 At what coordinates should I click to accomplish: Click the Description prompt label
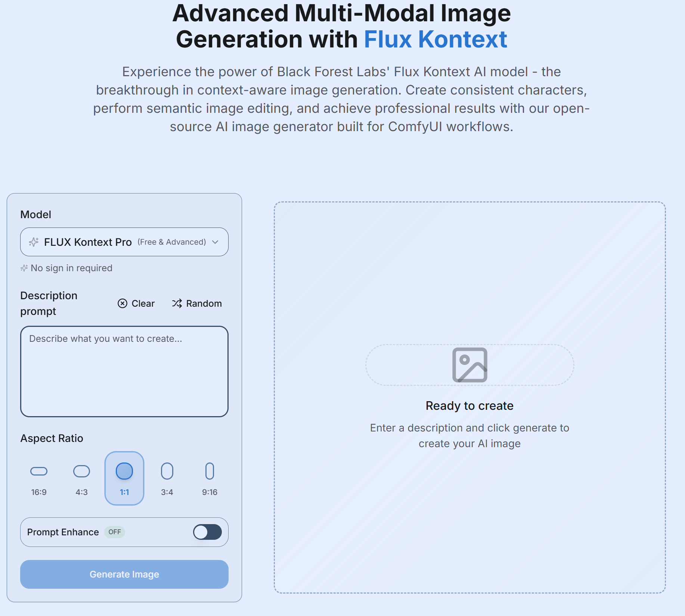click(x=49, y=303)
